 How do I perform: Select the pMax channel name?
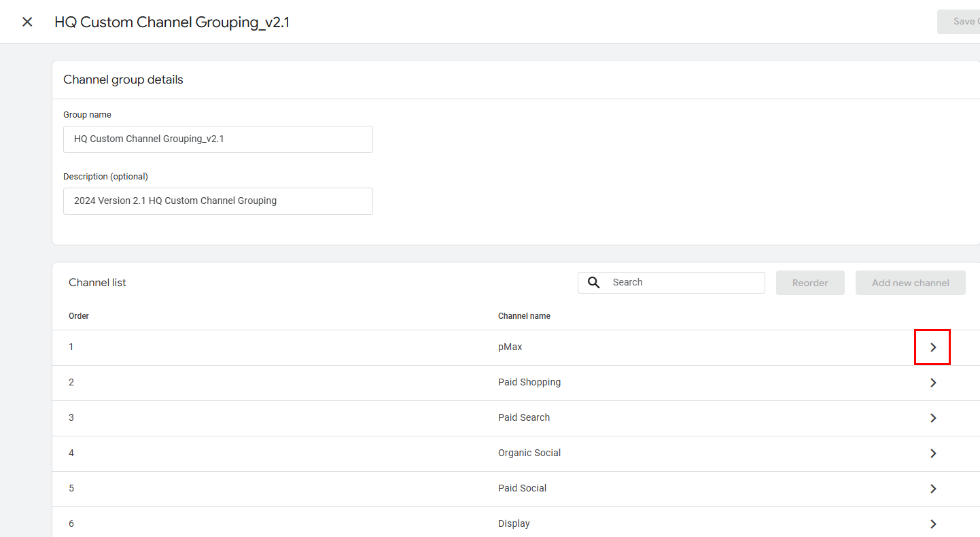pyautogui.click(x=510, y=347)
